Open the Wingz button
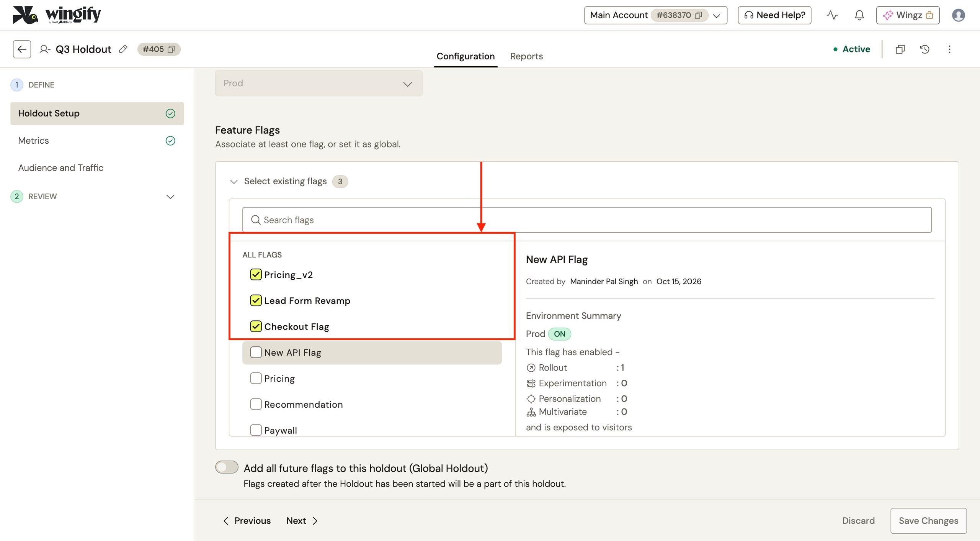Viewport: 980px width, 541px height. (908, 15)
